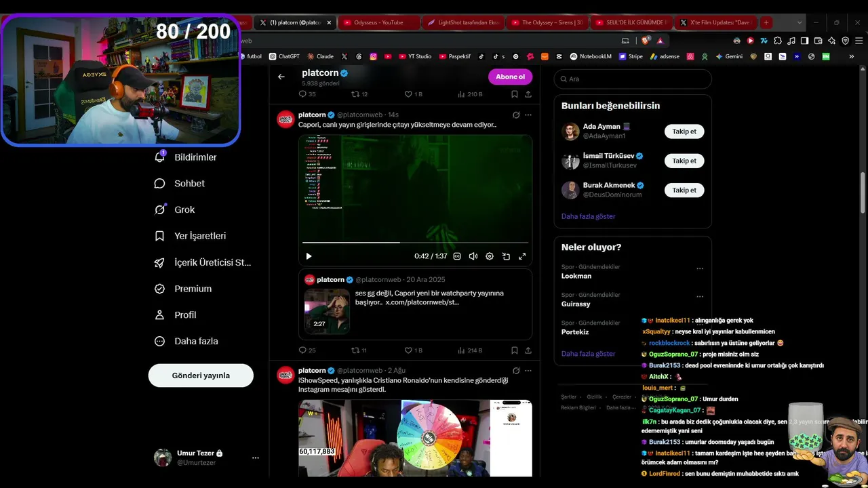Open more options on the Capori post

(528, 115)
